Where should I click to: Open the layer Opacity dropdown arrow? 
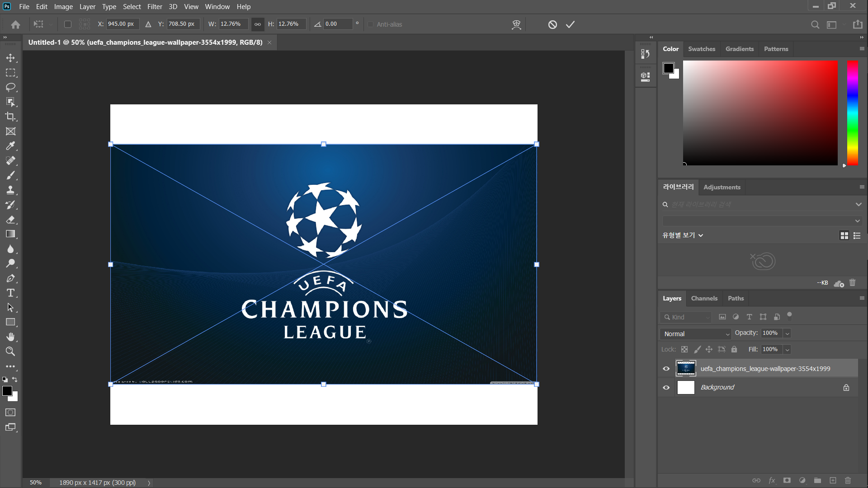coord(787,333)
